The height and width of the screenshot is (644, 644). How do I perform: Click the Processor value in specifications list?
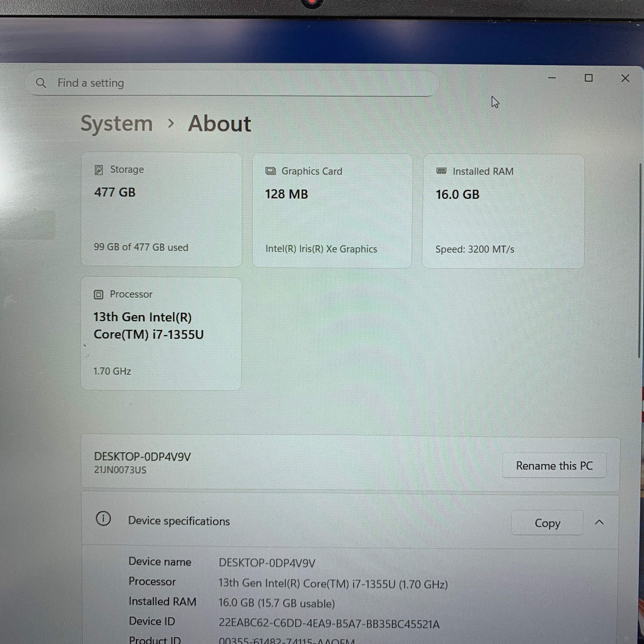pos(333,584)
